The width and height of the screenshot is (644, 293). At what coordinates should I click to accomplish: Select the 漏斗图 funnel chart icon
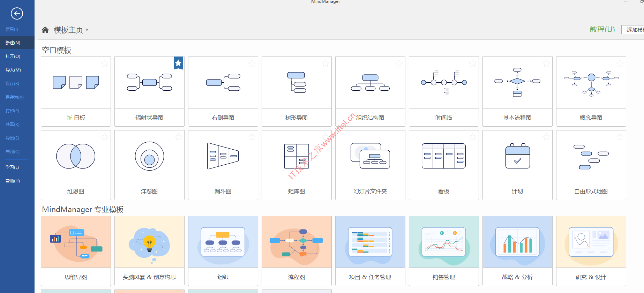(223, 156)
